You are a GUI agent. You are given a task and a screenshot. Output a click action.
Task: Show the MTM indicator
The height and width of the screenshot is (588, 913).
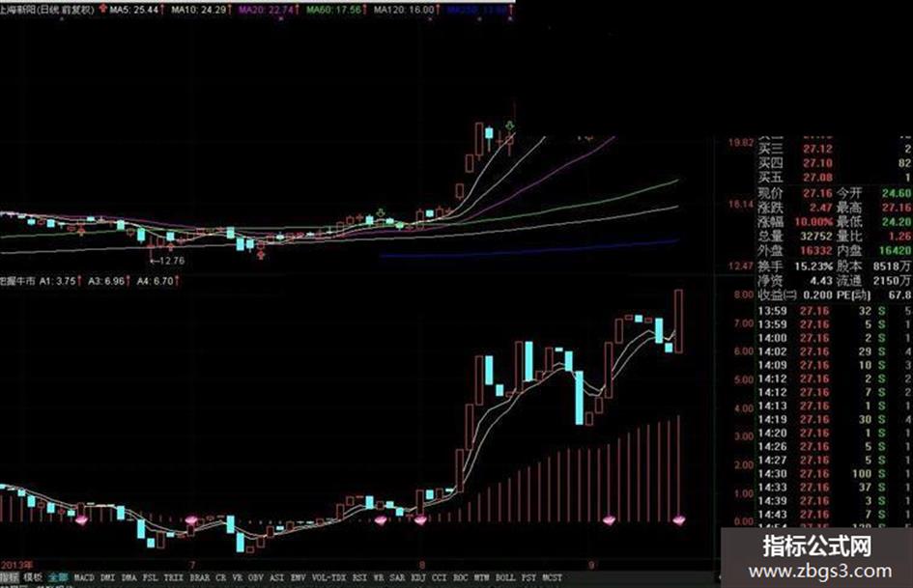[481, 577]
